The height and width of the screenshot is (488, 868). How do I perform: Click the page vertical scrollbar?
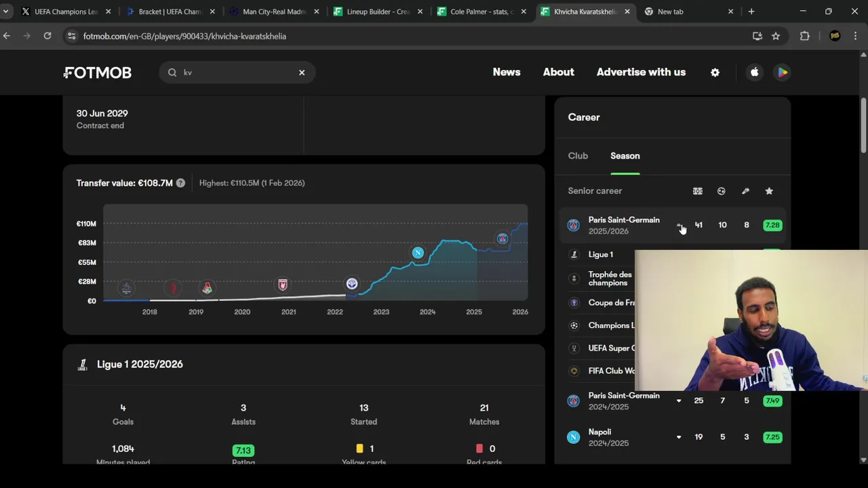(863, 125)
